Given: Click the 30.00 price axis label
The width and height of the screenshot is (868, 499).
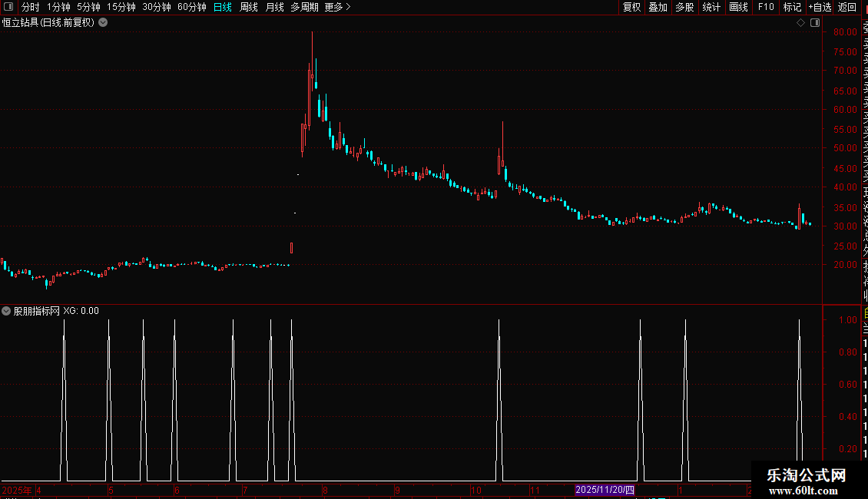Looking at the screenshot, I should [x=845, y=226].
